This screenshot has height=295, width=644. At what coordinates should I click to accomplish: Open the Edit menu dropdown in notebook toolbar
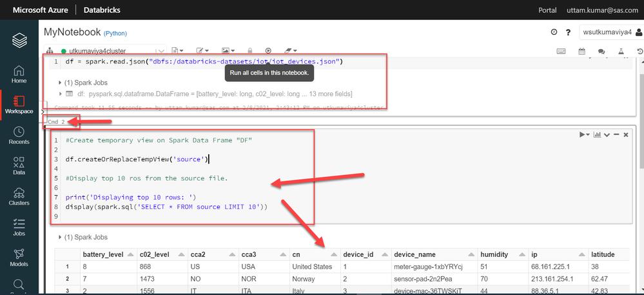[x=202, y=50]
